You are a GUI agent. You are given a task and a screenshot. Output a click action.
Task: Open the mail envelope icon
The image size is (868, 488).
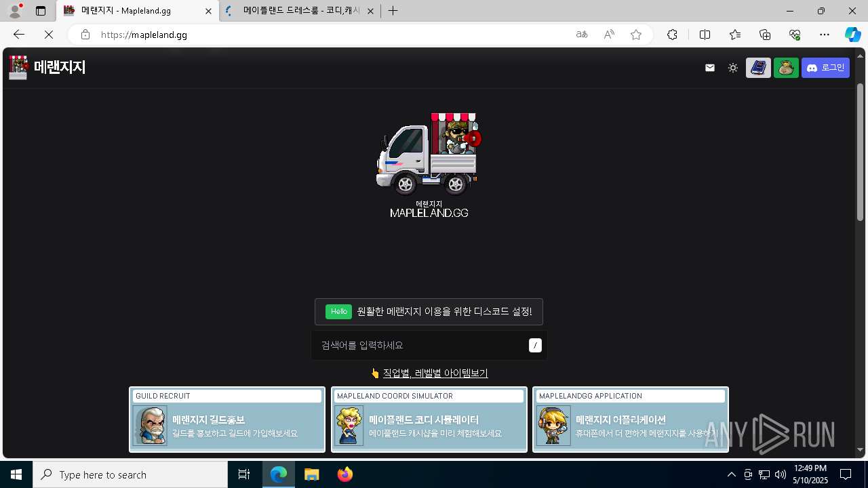coord(710,68)
